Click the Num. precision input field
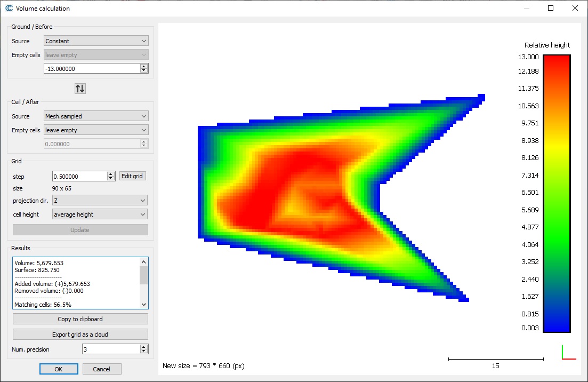Screen dimensions: 588x382 tap(110, 349)
